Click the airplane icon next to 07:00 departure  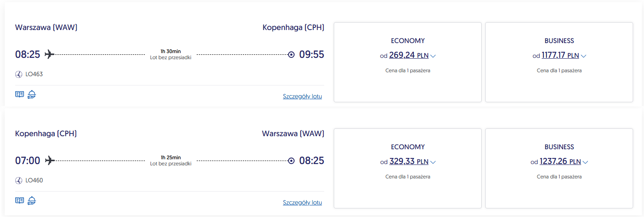point(50,161)
